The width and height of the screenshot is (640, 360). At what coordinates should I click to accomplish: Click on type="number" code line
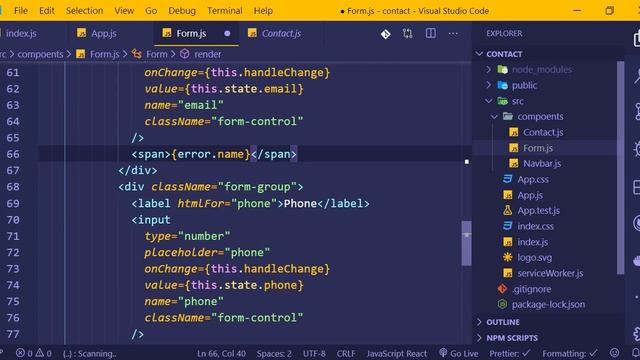pyautogui.click(x=187, y=236)
